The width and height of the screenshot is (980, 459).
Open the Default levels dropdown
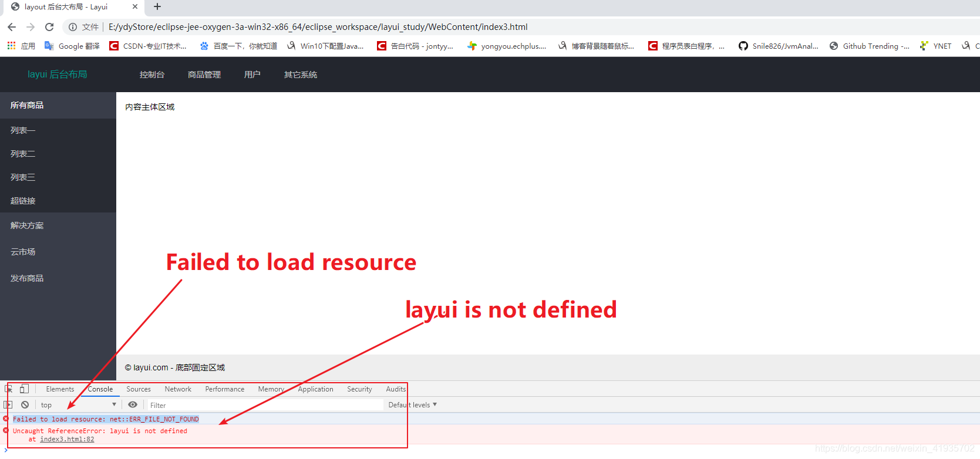point(413,405)
